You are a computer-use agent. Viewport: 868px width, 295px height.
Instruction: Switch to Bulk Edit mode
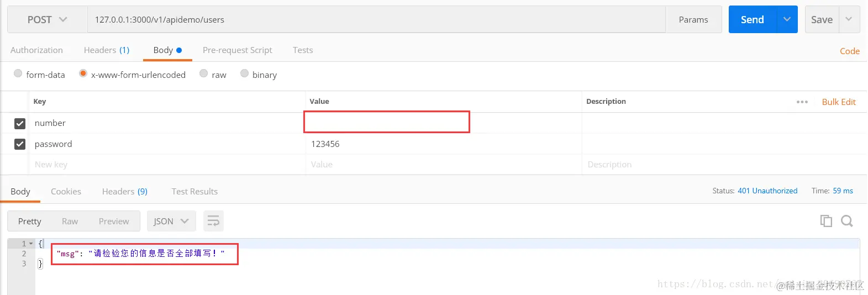839,102
